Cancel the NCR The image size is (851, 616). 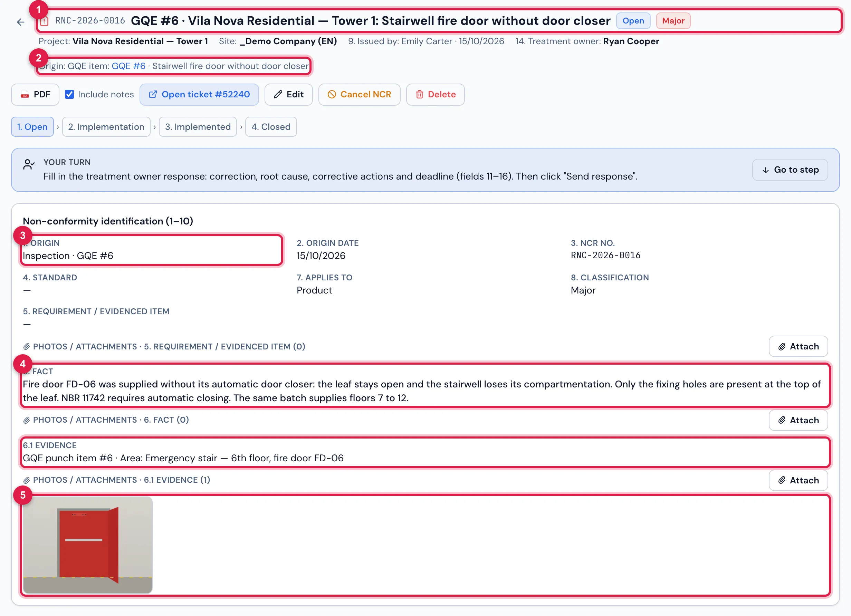click(360, 95)
